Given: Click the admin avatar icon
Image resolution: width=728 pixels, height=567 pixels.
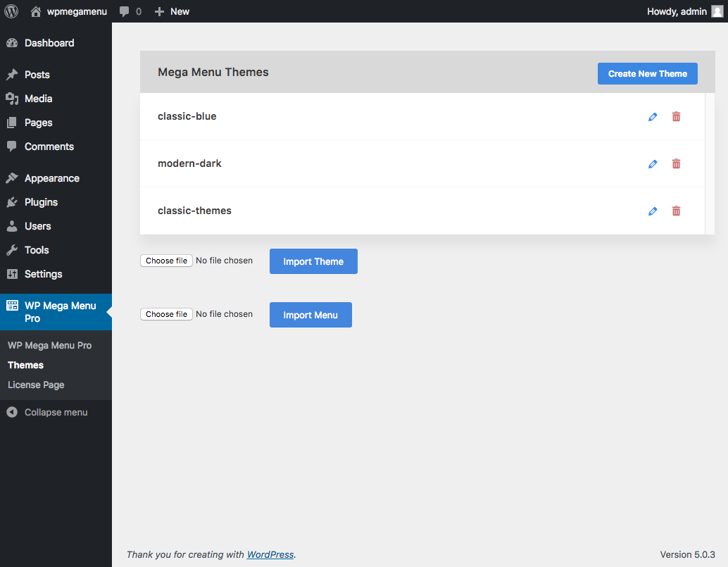Looking at the screenshot, I should [717, 11].
